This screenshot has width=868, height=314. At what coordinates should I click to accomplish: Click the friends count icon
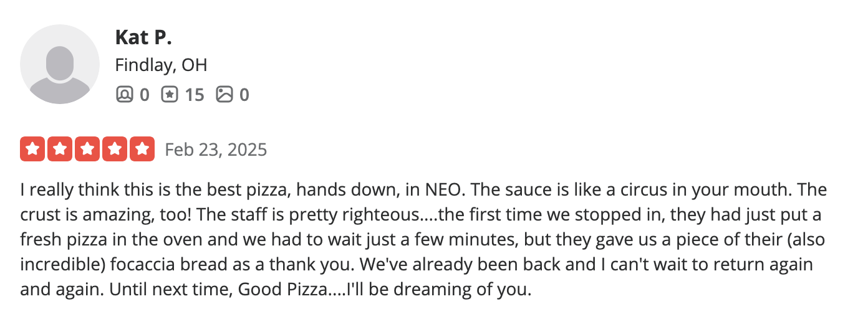point(125,95)
